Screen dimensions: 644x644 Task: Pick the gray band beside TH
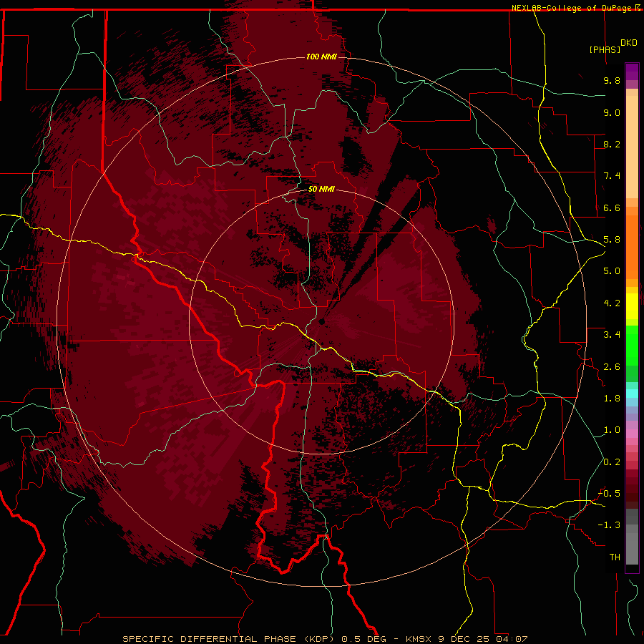click(632, 548)
